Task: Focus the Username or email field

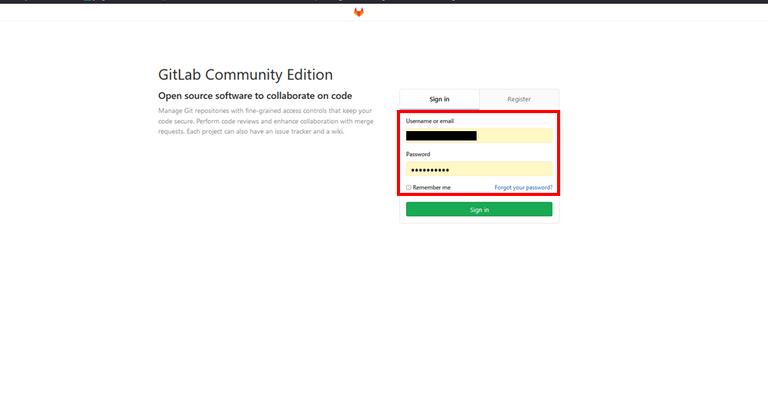Action: (x=479, y=136)
